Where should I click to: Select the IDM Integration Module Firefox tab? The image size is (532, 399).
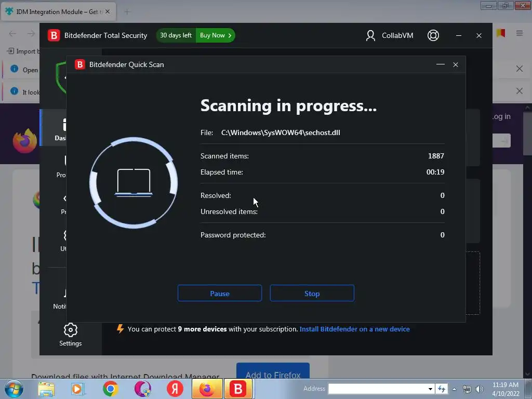pyautogui.click(x=58, y=11)
